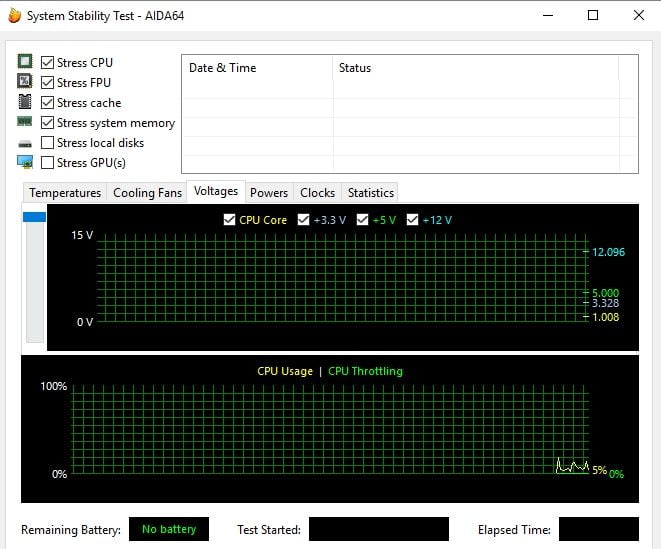Switch to the Clocks tab

317,193
